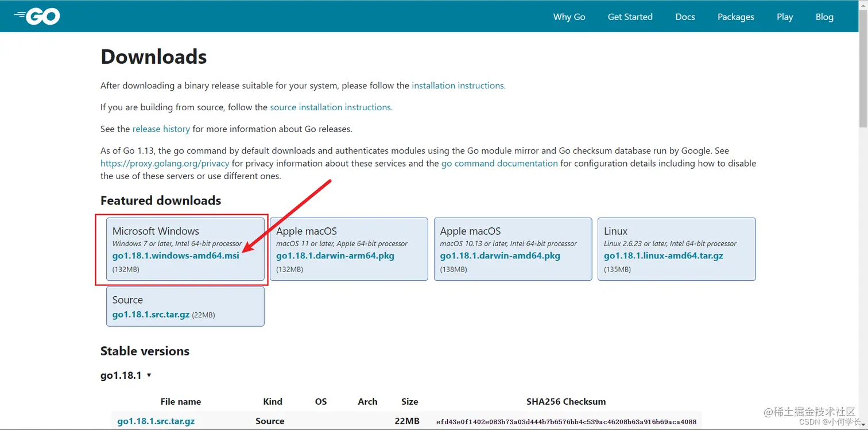Click go1.18.1.src.tar.gz in the file table

(x=156, y=421)
